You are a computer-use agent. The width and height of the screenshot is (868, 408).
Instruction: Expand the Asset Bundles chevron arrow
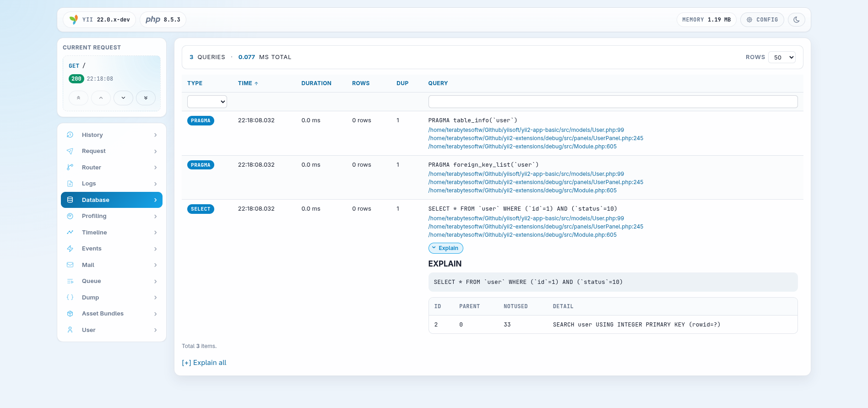click(156, 314)
